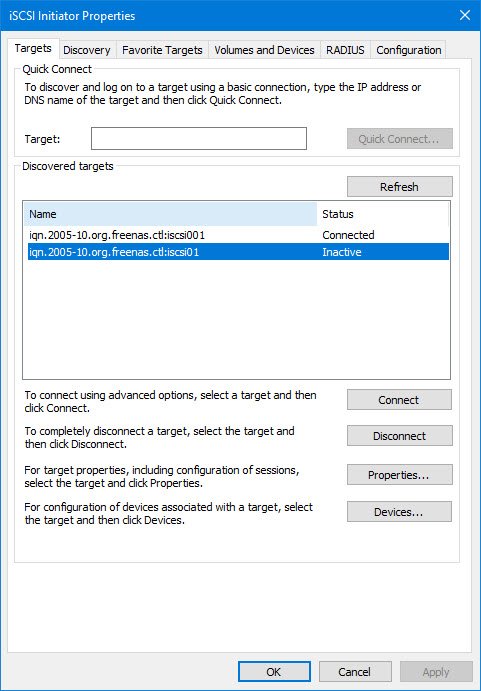Select the RADIUS tab

[x=345, y=50]
